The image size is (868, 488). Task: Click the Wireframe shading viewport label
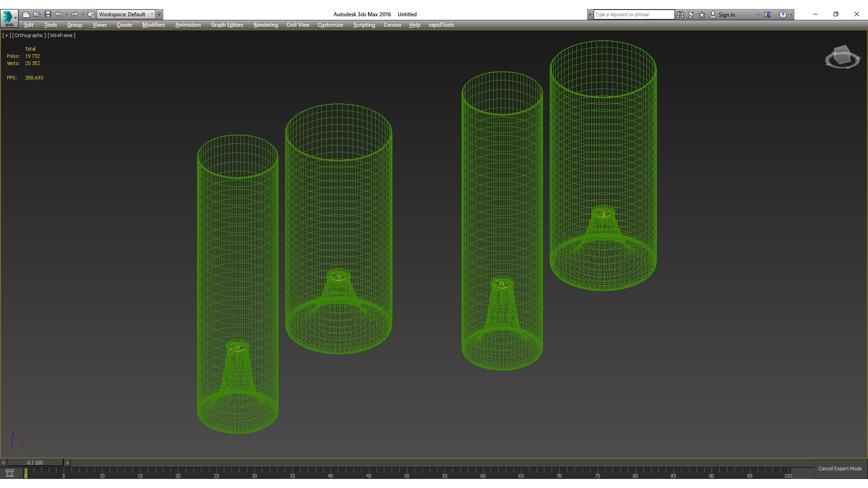pos(61,35)
